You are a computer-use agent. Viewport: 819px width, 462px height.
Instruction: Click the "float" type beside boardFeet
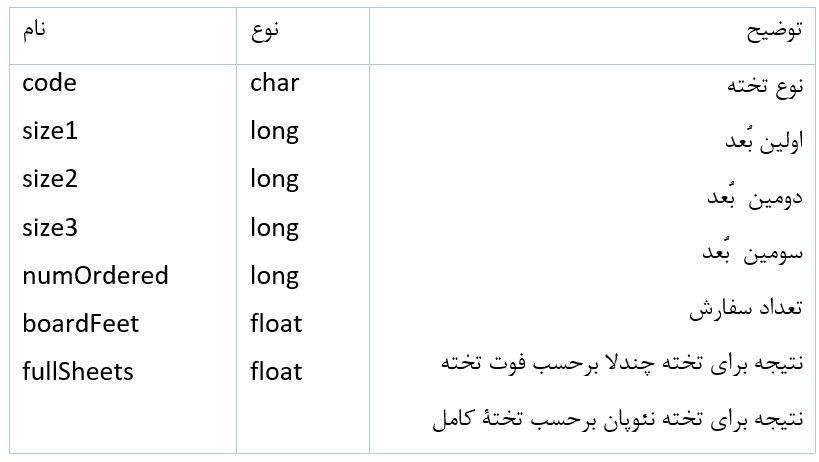(x=276, y=323)
